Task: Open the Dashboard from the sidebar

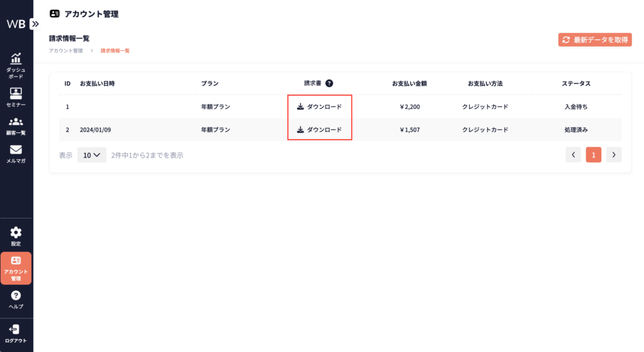Action: [x=16, y=65]
